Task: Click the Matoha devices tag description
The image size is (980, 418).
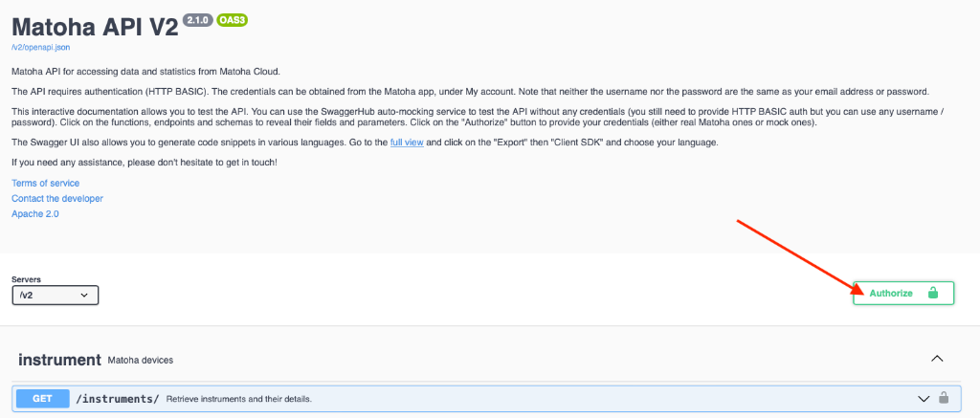Action: tap(141, 361)
